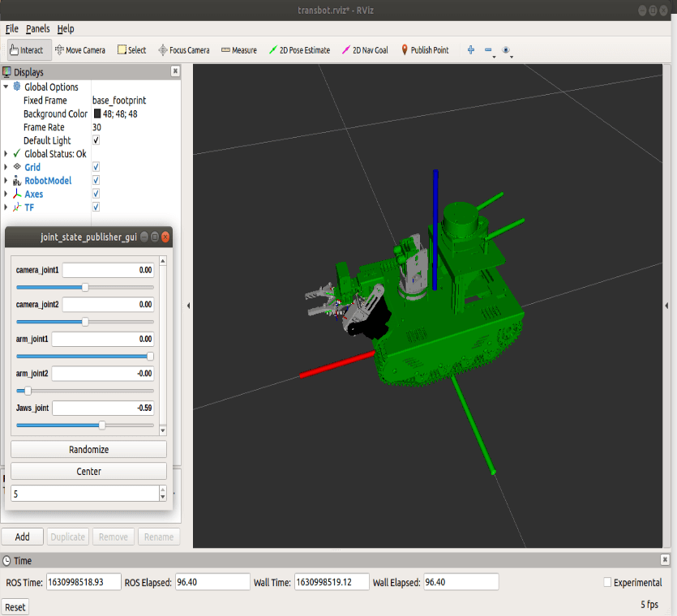The image size is (677, 616).
Task: Toggle the TF display checkbox
Action: click(x=96, y=207)
